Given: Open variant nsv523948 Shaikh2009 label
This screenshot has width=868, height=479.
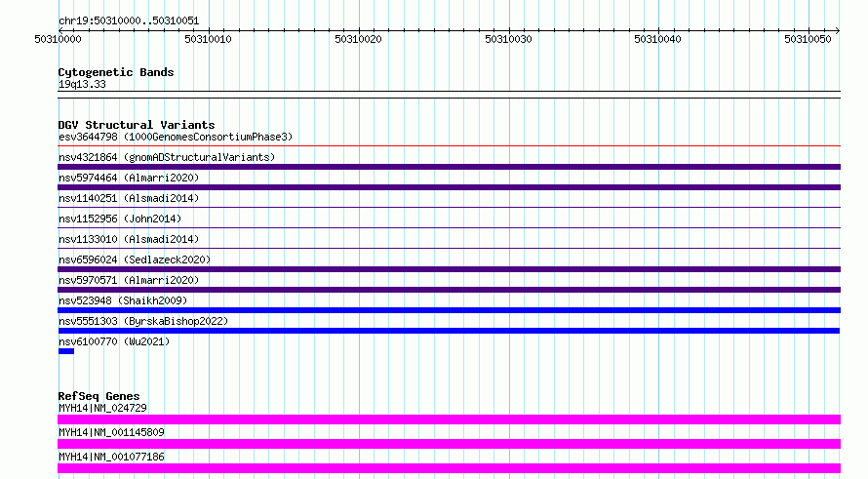Looking at the screenshot, I should (123, 300).
